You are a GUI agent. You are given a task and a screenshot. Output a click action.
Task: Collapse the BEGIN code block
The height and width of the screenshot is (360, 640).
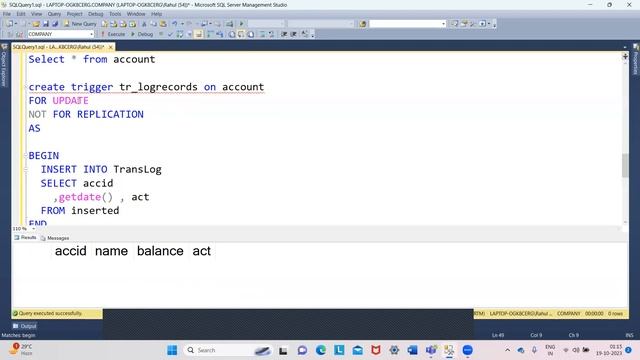coord(27,156)
